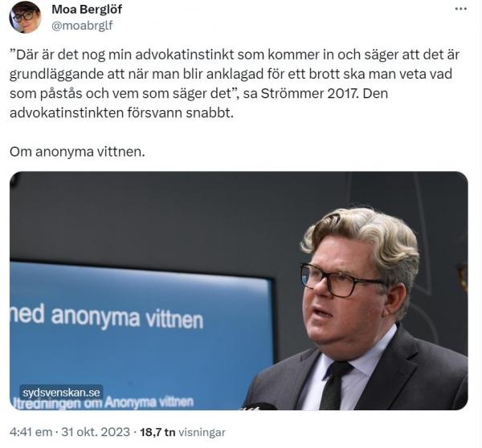
Task: Click 'advokatinstinkten försvann snabbt' sentence
Action: click(x=122, y=113)
